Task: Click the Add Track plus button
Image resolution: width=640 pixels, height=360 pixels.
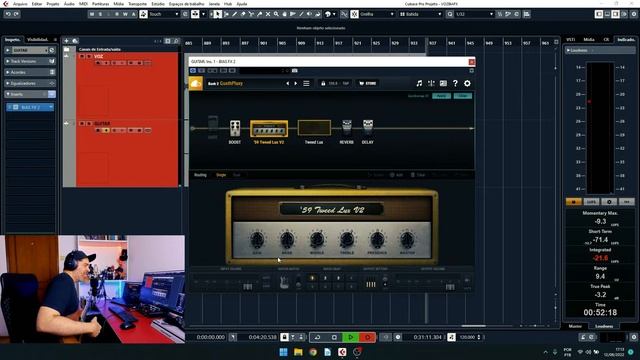Action: click(66, 41)
